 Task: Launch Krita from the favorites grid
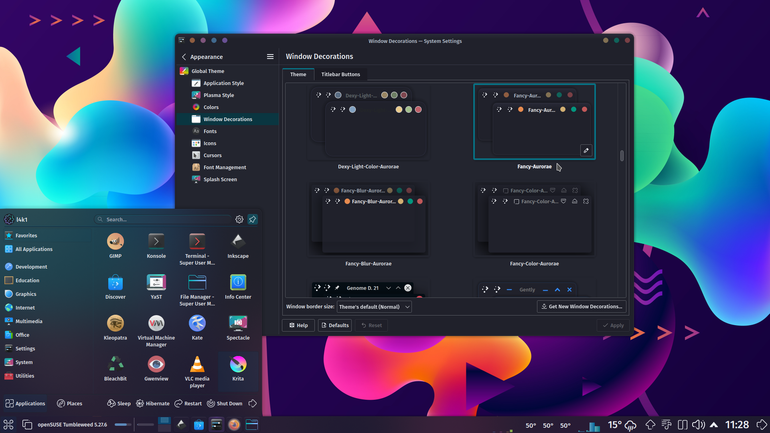coord(238,368)
